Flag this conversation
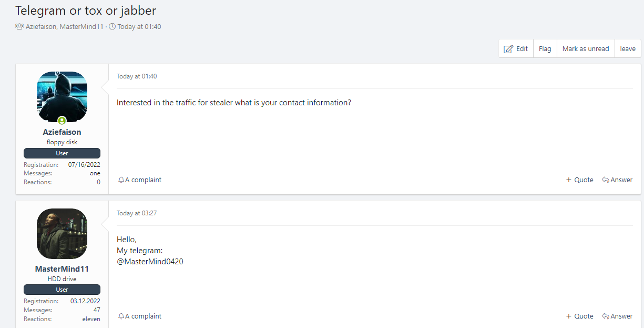Viewport: 644px width, 328px height. tap(545, 48)
